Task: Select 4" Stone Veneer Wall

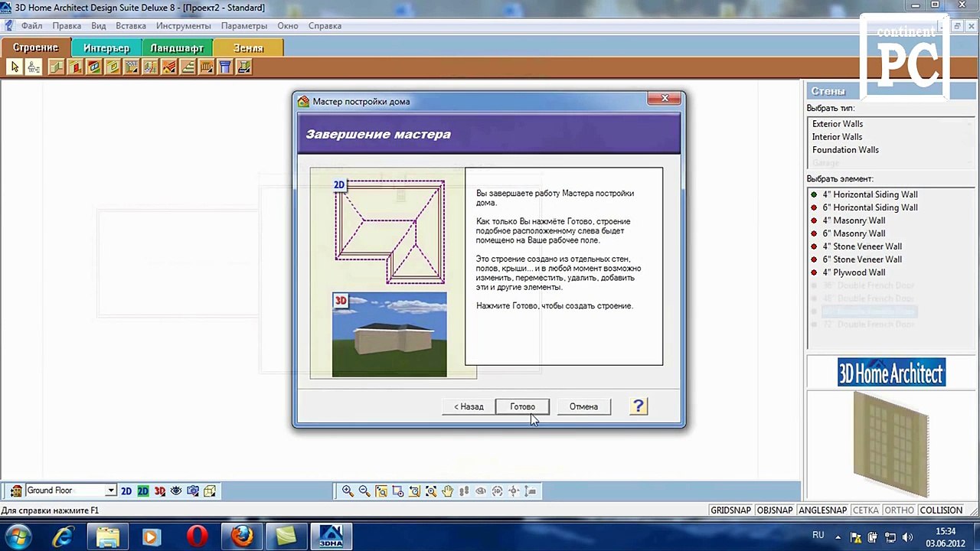Action: click(862, 246)
